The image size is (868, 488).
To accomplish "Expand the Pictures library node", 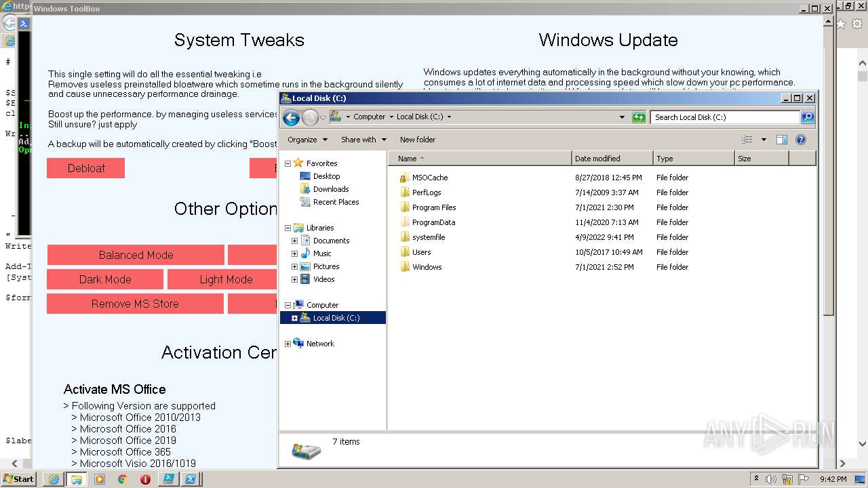I will coord(294,266).
